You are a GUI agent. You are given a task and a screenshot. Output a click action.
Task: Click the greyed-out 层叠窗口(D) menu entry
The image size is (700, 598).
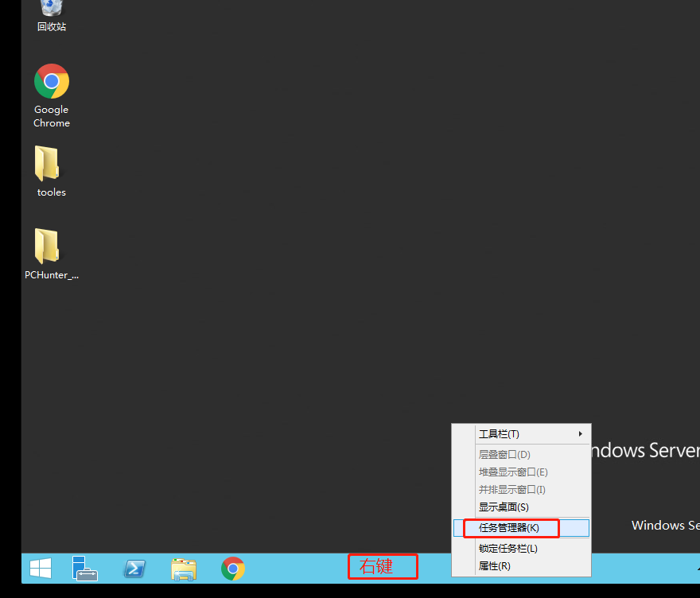504,455
